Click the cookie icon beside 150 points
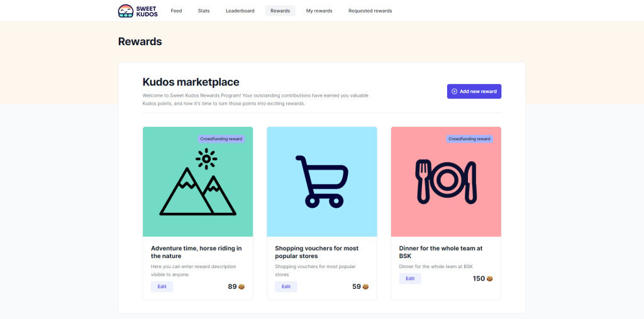This screenshot has width=644, height=319. click(489, 279)
